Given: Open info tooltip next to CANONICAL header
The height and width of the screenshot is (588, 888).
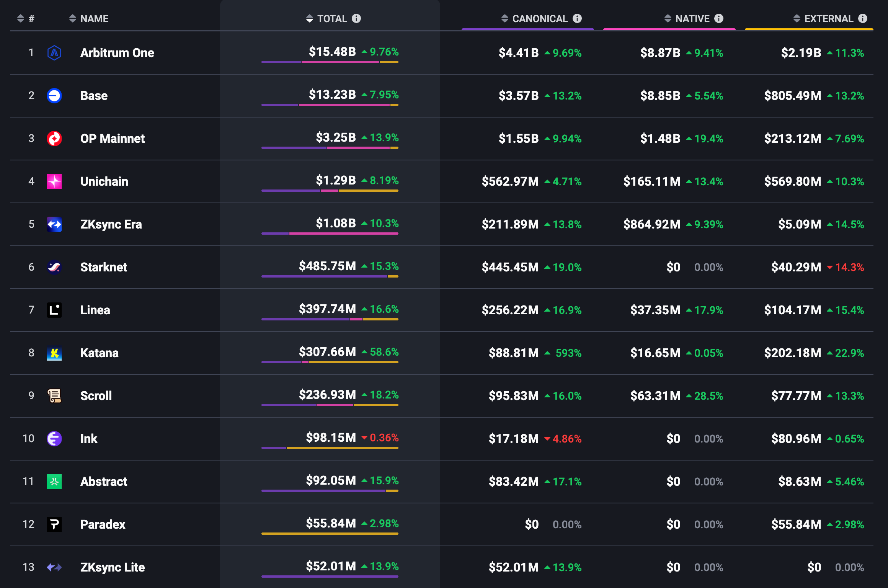Looking at the screenshot, I should (577, 18).
